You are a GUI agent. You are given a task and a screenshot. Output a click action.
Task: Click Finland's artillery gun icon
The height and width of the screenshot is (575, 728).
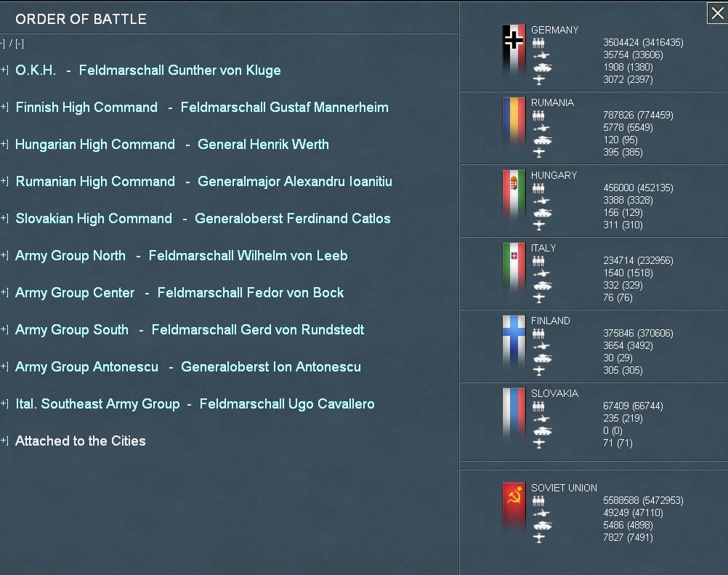point(541,346)
